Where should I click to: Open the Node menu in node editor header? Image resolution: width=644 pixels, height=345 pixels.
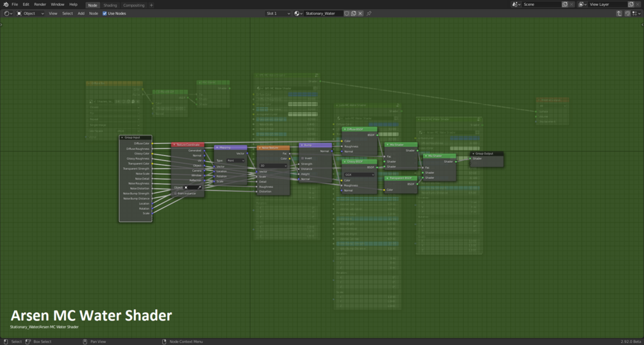coord(94,13)
